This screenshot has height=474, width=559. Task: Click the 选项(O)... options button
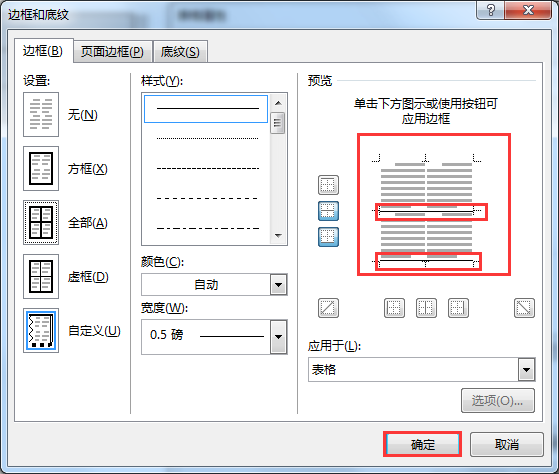(x=498, y=401)
